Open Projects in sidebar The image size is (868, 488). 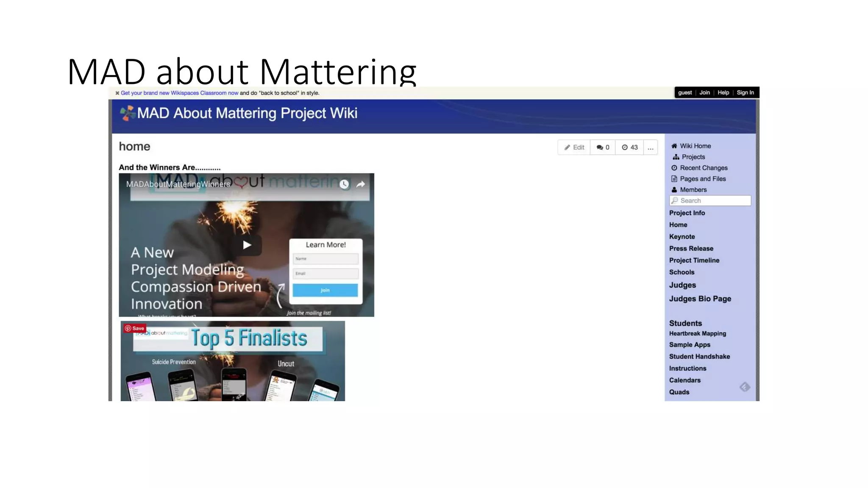689,157
